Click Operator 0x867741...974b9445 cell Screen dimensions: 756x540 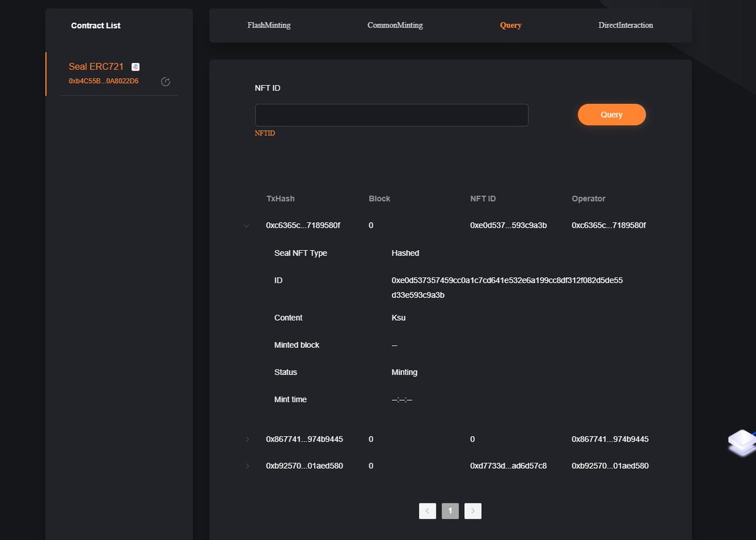click(x=610, y=439)
